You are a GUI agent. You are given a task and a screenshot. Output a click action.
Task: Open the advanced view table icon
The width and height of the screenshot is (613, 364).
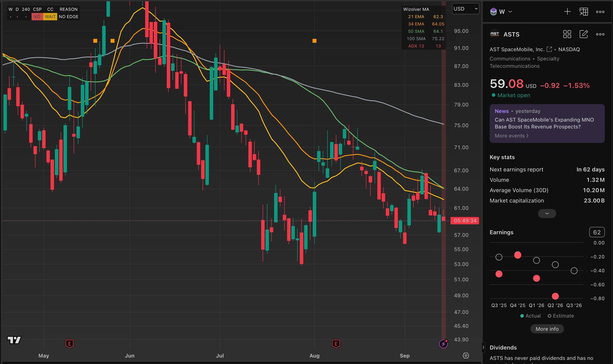tap(584, 11)
